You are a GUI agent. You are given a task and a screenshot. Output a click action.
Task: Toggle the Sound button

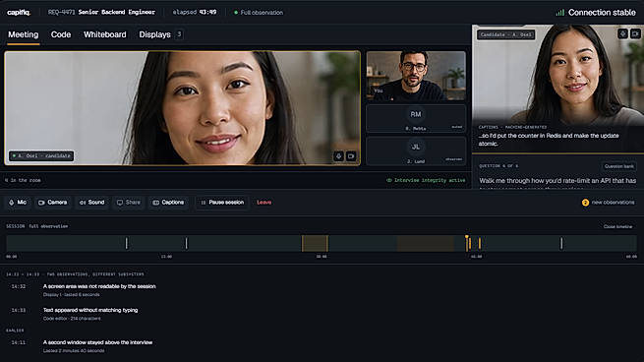tap(92, 203)
